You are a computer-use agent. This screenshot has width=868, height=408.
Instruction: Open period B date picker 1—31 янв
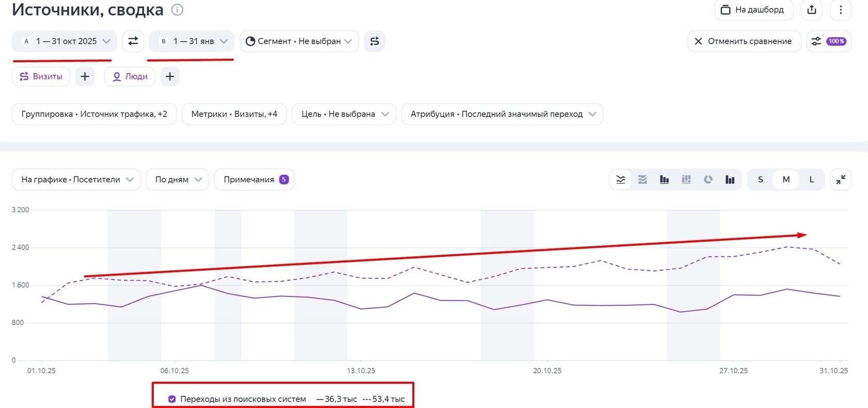click(x=192, y=41)
